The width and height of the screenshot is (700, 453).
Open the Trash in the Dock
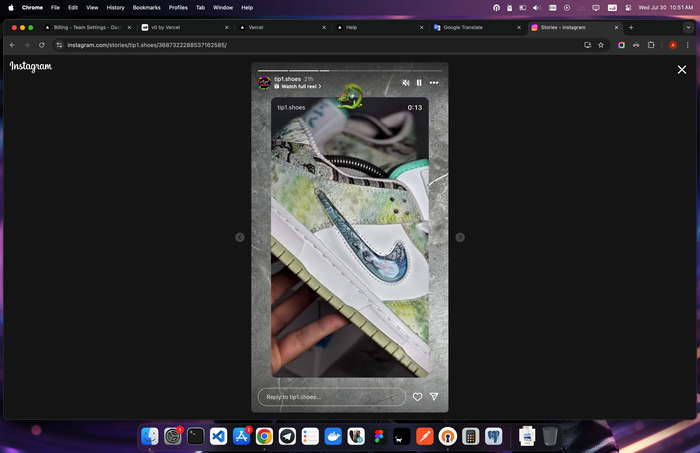click(x=550, y=436)
